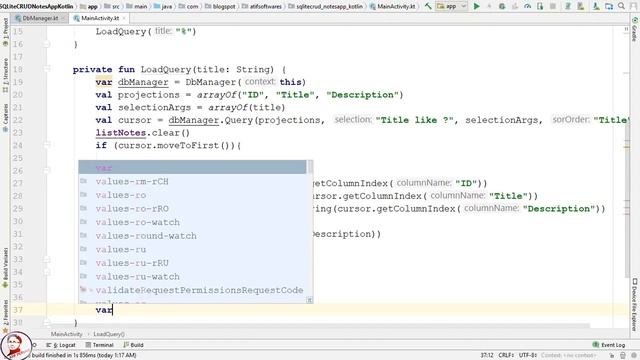
Task: Open the Event Log
Action: 609,345
